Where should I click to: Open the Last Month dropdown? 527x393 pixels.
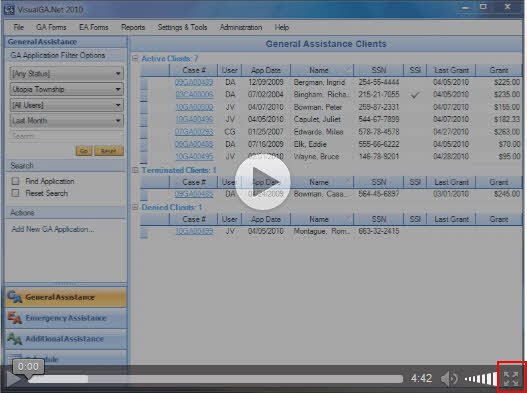67,121
